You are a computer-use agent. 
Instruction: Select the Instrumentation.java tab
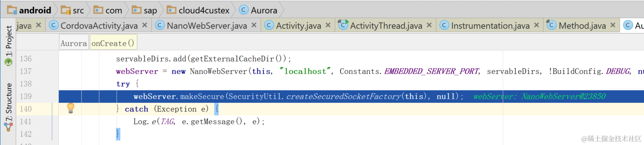[x=490, y=26]
